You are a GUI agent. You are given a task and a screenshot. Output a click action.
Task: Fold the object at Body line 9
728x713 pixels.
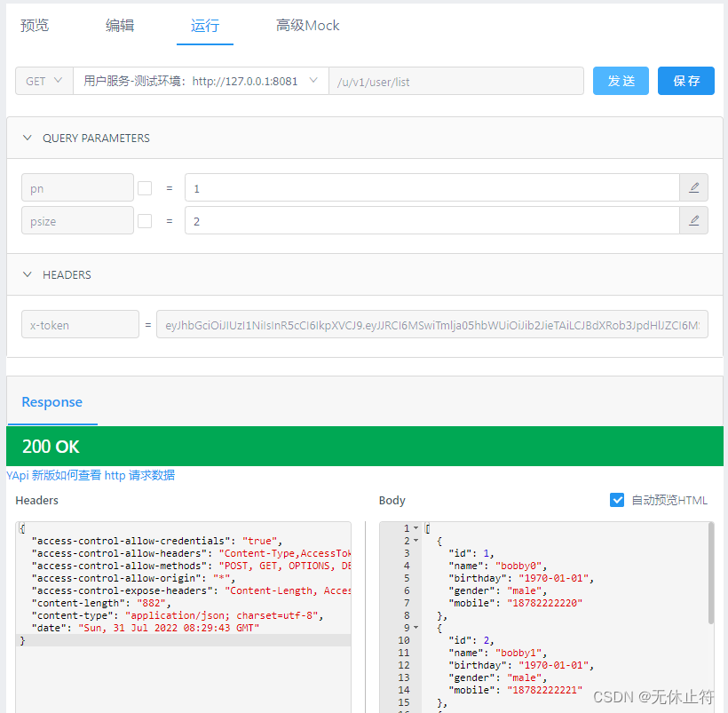tap(416, 628)
